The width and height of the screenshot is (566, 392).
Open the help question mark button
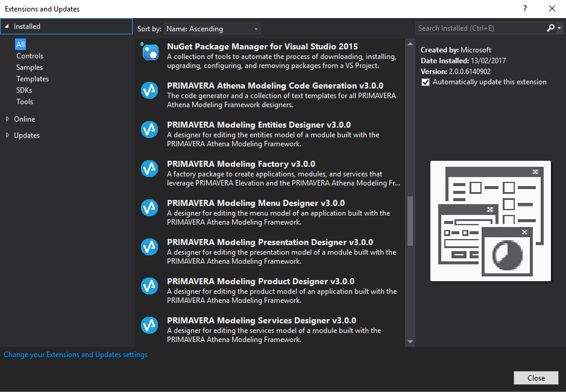tap(525, 8)
